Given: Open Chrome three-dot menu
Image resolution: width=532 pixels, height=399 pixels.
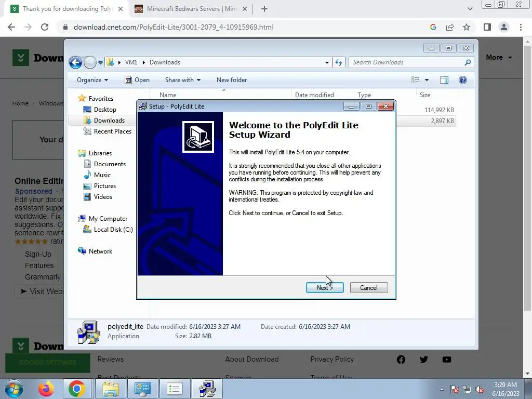Looking at the screenshot, I should [521, 27].
